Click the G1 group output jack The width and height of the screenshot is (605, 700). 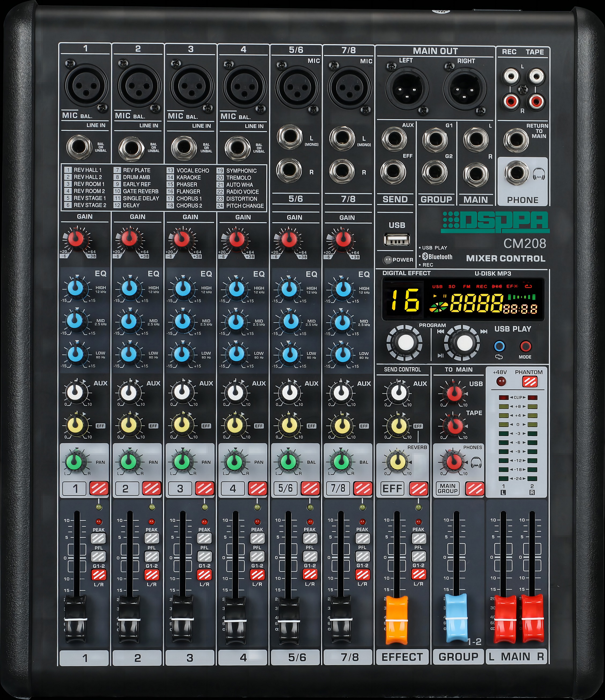[x=435, y=140]
